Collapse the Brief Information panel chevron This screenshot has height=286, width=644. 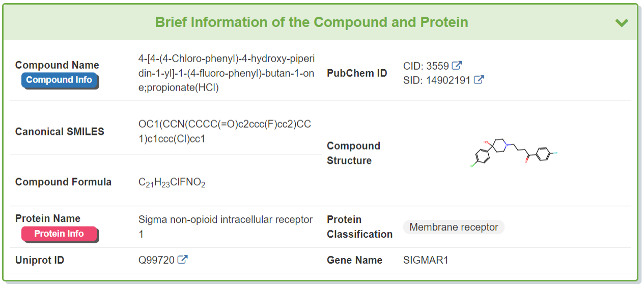621,23
